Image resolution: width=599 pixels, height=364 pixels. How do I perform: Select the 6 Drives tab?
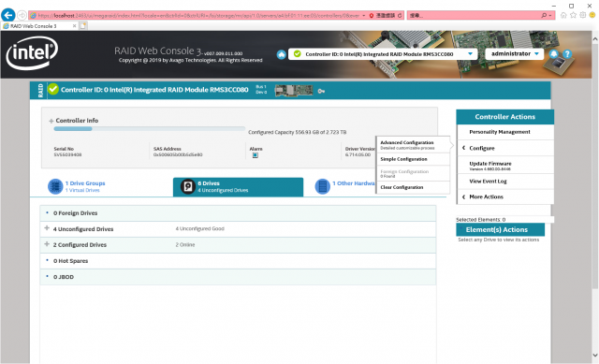(x=238, y=187)
